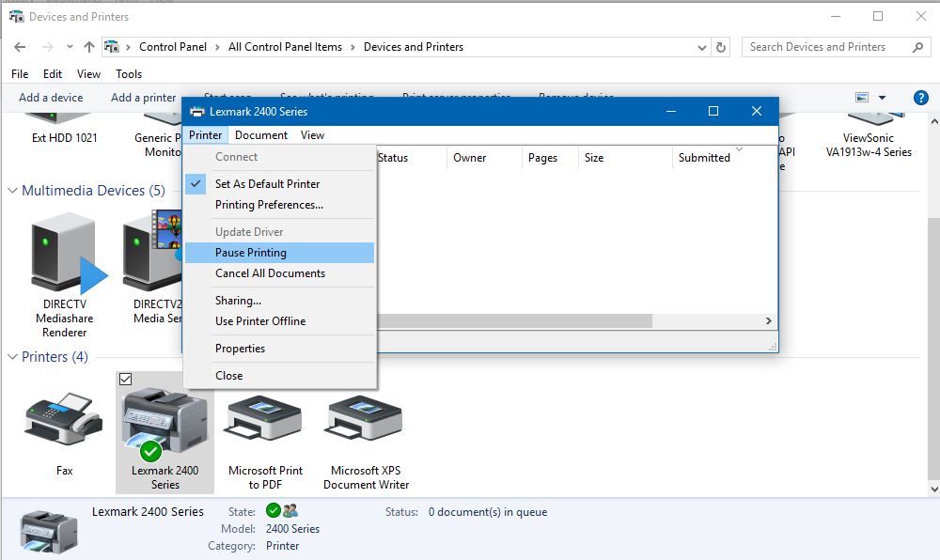The image size is (940, 560).
Task: Open the View menu in Devices and Printers
Action: 88,73
